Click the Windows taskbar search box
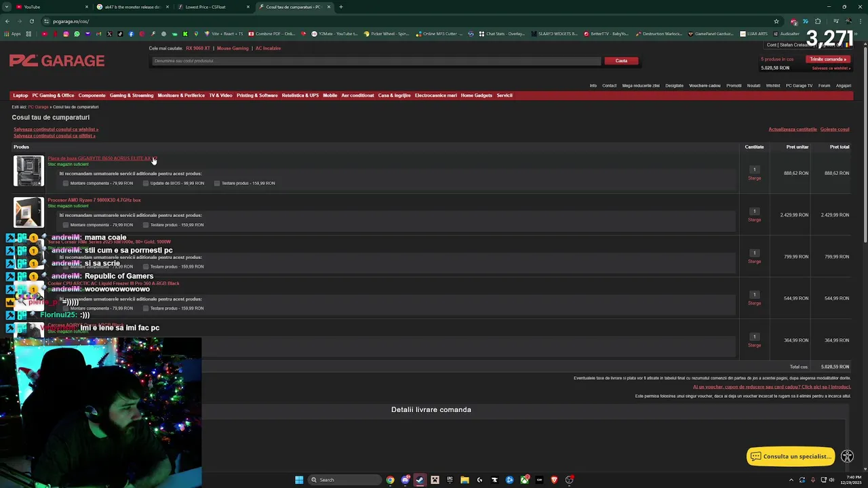 [344, 480]
